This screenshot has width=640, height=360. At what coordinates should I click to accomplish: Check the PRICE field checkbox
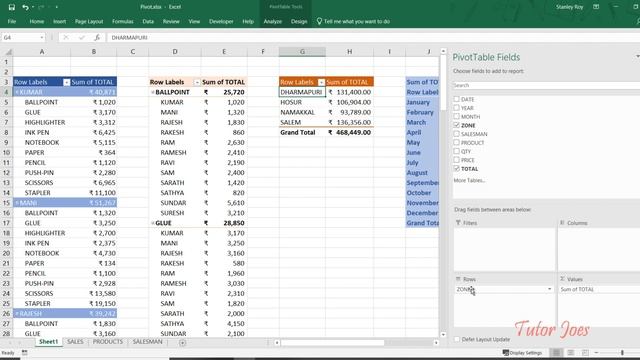click(456, 160)
